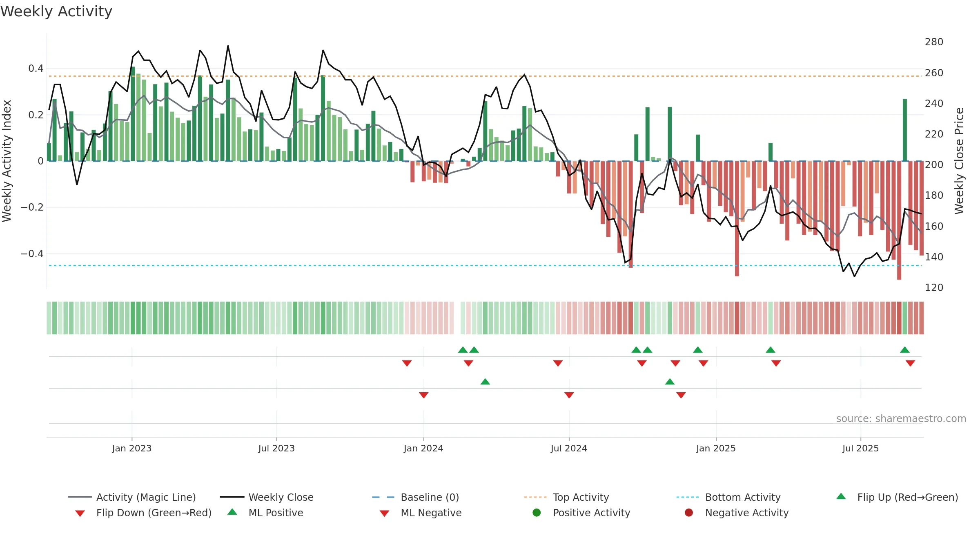Click the first ML Positive marker after Jan 2024
Screen dimensions: 980x551
[x=485, y=382]
